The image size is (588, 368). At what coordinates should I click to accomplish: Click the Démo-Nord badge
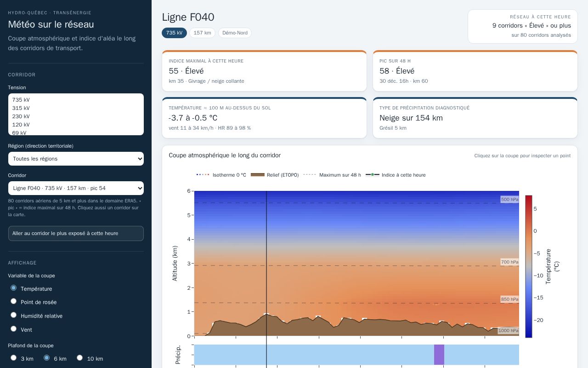coord(235,33)
